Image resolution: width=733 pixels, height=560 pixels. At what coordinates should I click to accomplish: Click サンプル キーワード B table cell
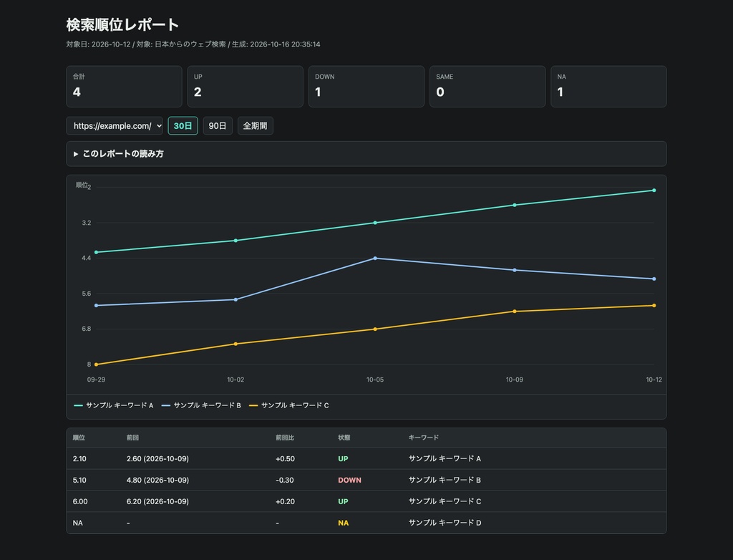click(x=445, y=480)
